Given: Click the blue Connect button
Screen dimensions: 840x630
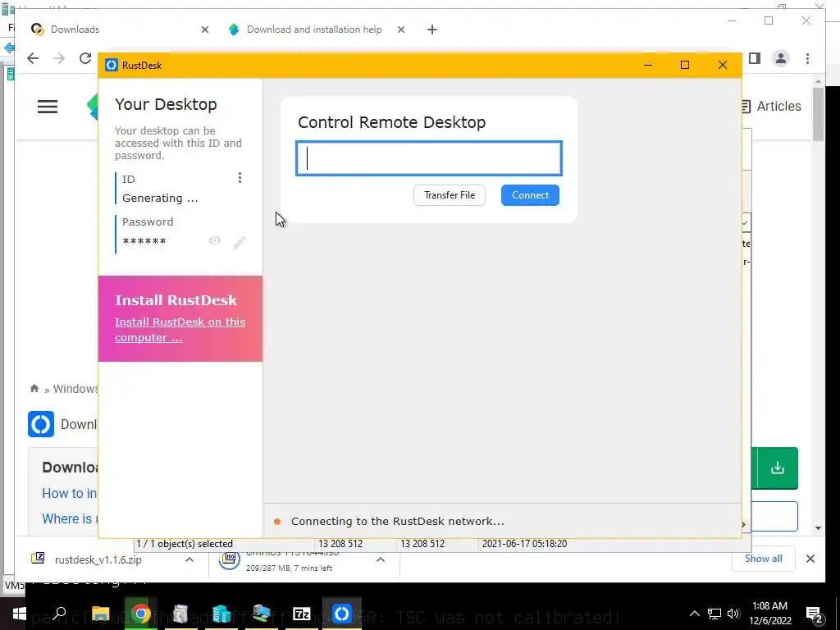Looking at the screenshot, I should point(530,195).
